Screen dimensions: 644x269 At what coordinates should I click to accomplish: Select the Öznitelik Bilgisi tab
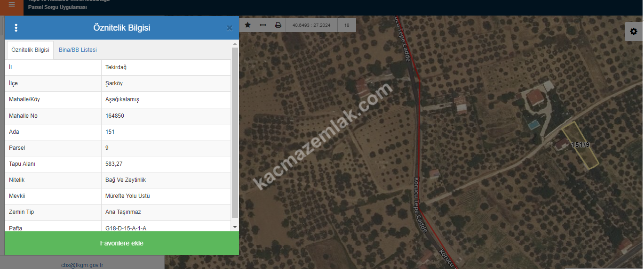(x=30, y=50)
